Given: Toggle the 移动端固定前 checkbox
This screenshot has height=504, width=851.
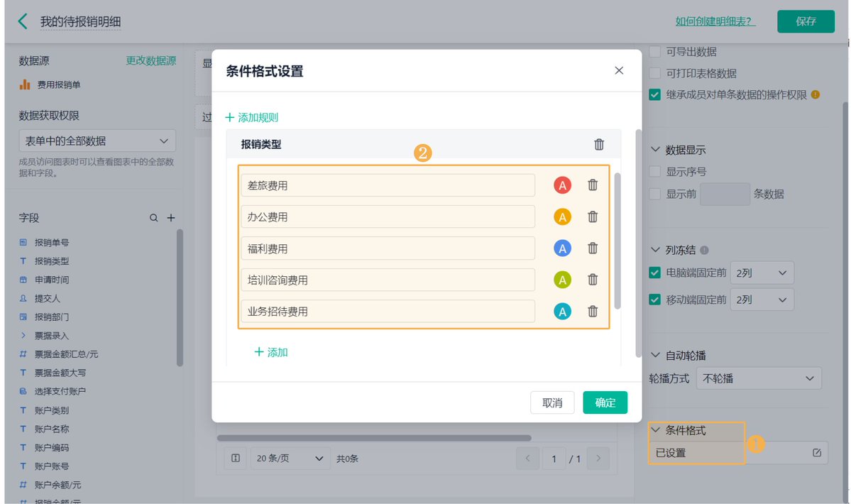Looking at the screenshot, I should 654,300.
